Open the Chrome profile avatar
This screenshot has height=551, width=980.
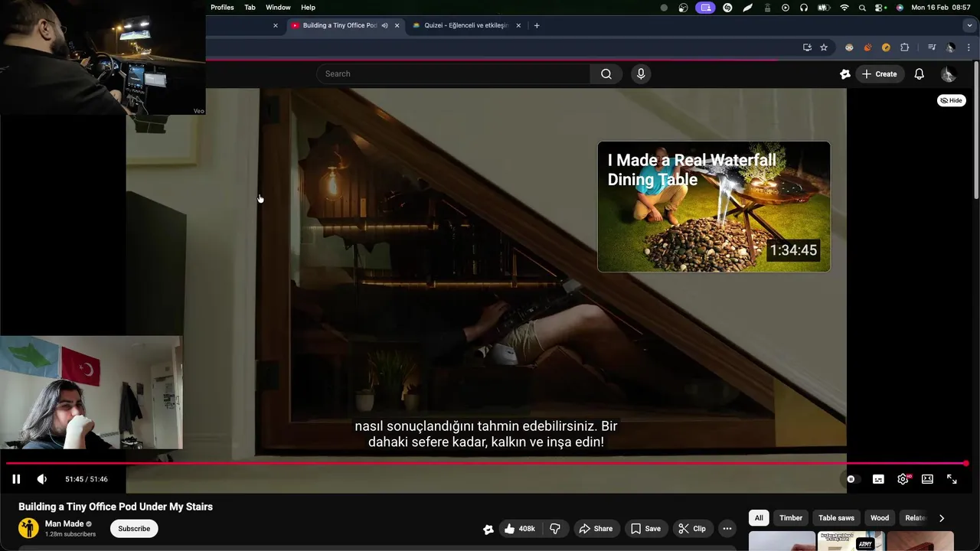click(950, 47)
